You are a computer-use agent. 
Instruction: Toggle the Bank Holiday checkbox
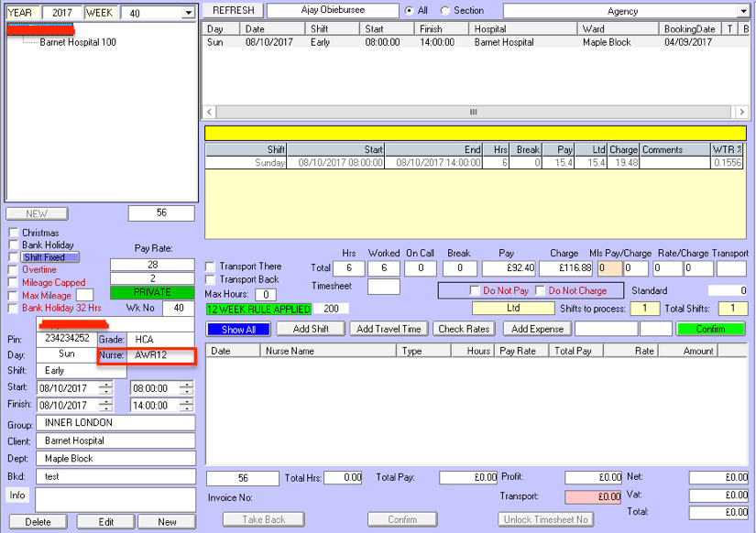[13, 245]
